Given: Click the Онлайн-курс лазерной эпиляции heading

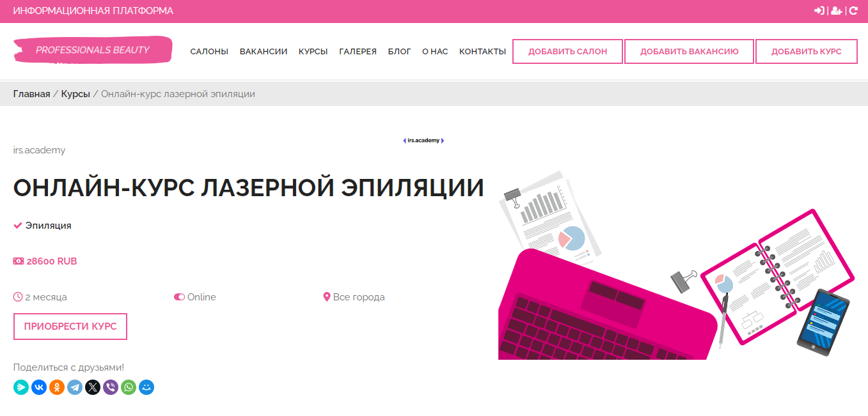Looking at the screenshot, I should tap(249, 188).
